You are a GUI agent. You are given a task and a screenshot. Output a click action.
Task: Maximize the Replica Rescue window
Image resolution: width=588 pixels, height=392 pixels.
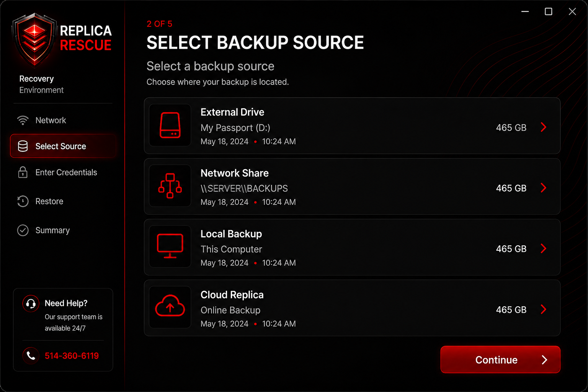pyautogui.click(x=549, y=11)
